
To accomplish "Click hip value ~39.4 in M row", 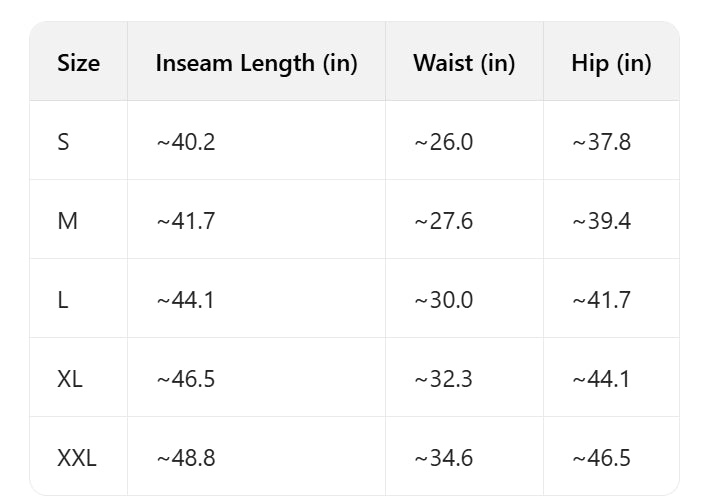I will point(601,221).
